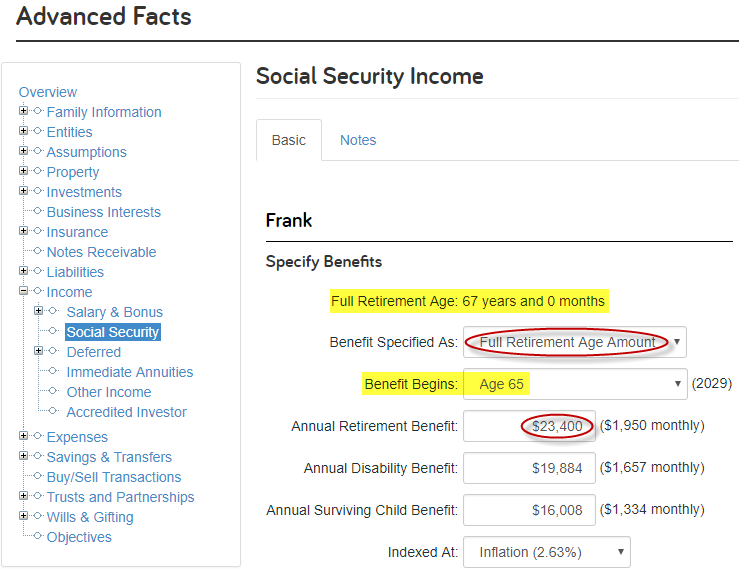Switch to the Notes tab

coord(358,140)
